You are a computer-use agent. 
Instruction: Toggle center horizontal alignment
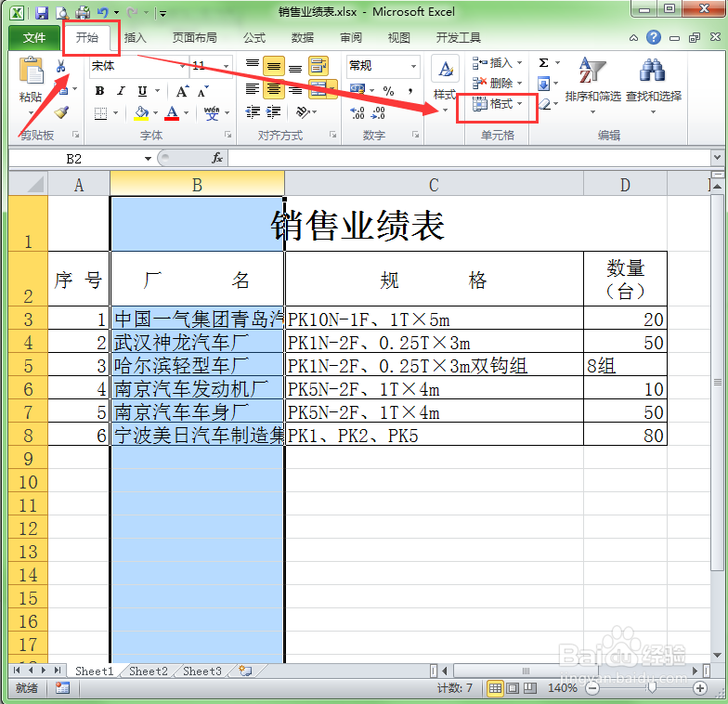click(x=274, y=89)
